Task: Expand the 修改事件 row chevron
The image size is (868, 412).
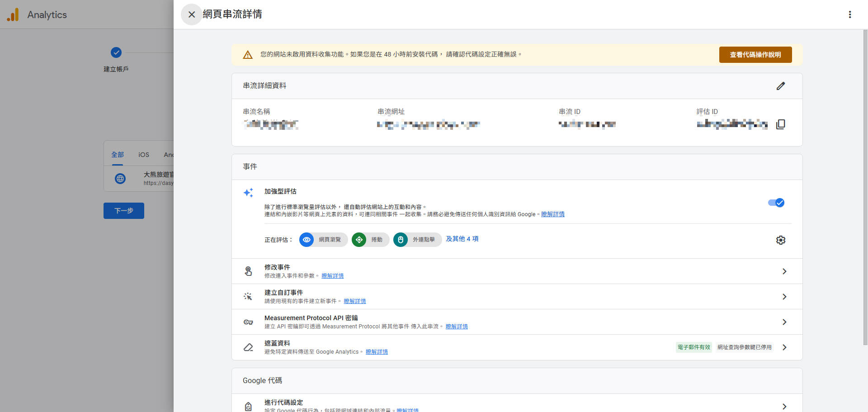Action: [x=784, y=271]
